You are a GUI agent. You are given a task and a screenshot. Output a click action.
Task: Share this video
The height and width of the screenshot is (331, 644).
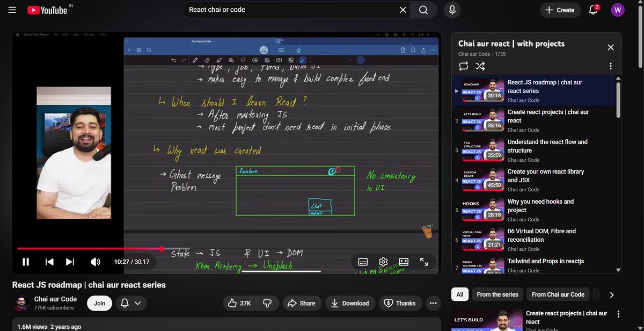[302, 303]
